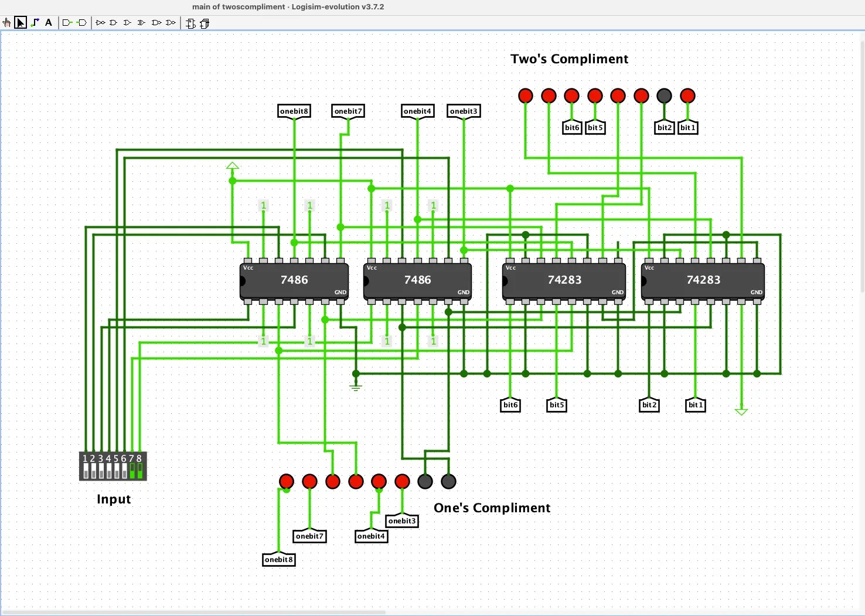This screenshot has width=865, height=616.
Task: Select the onebit8 tunnel at top
Action: click(x=294, y=111)
